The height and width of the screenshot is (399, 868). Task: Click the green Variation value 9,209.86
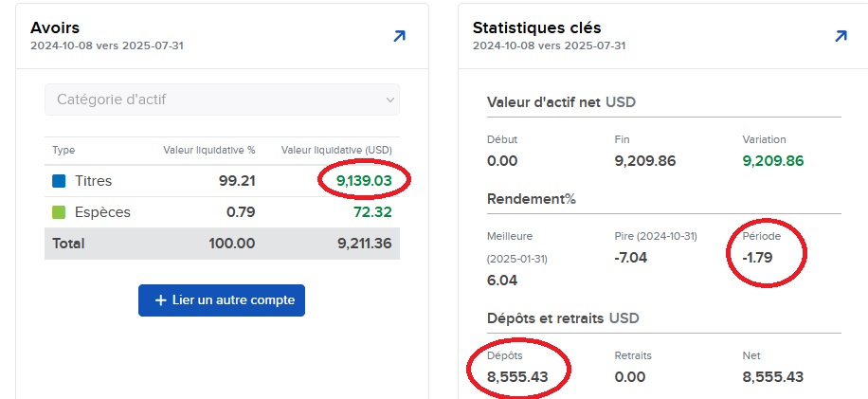point(772,161)
